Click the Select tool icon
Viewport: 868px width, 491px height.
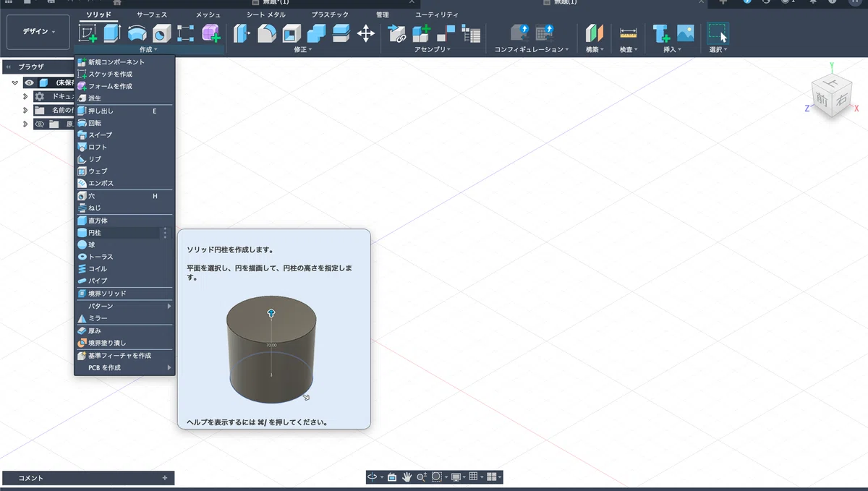point(718,33)
